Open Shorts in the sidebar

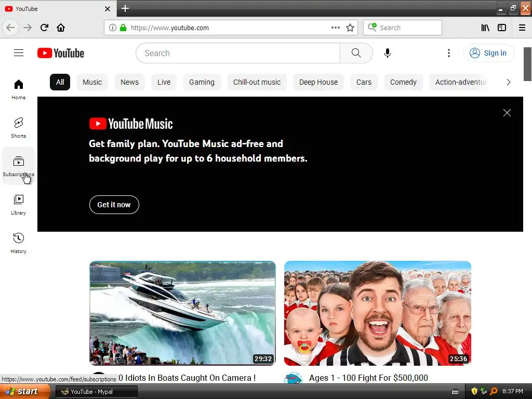click(x=19, y=128)
